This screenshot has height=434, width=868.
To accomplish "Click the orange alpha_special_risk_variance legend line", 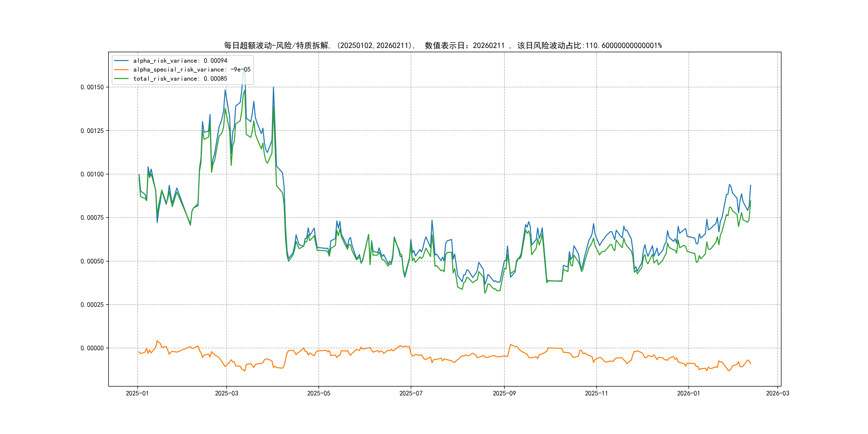I will (x=121, y=70).
